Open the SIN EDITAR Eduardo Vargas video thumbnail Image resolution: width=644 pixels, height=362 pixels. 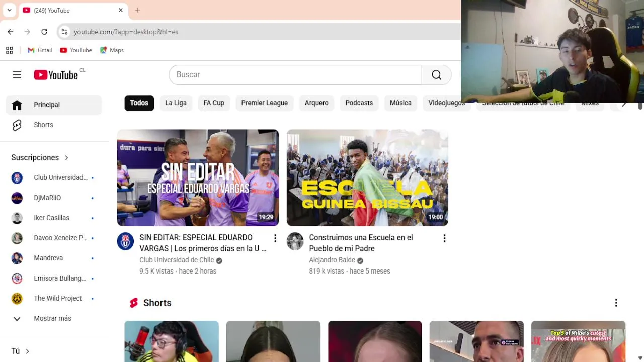coord(198,178)
